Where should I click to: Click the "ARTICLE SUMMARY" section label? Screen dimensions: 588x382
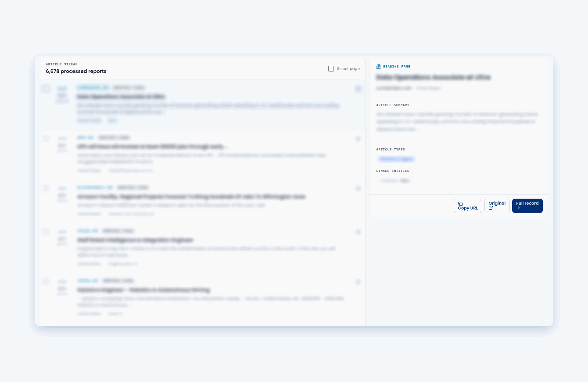(x=393, y=105)
